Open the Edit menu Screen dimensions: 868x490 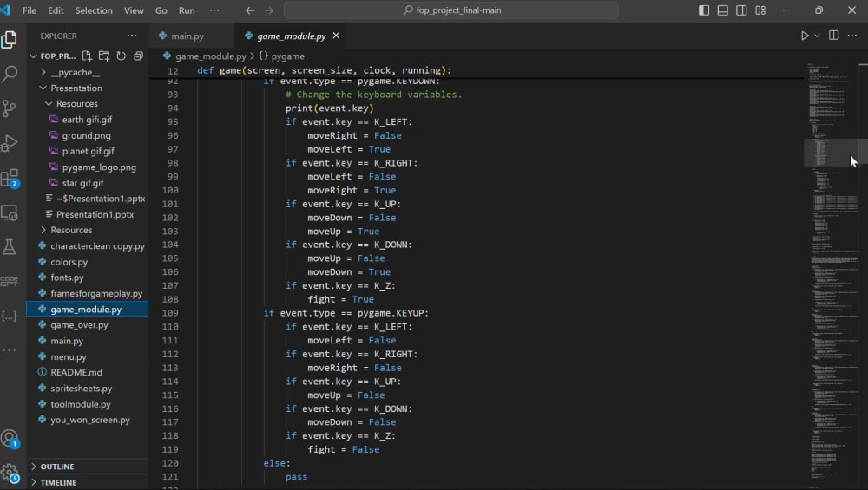tap(56, 10)
